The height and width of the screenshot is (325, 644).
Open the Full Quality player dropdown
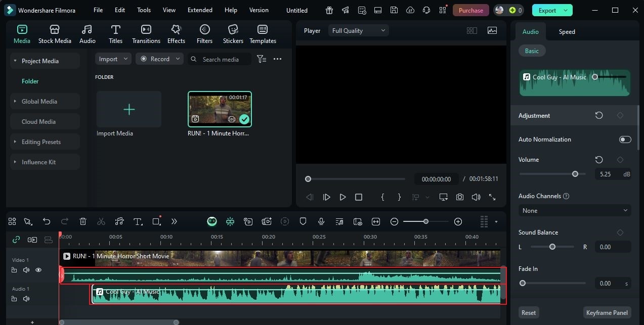coord(358,31)
